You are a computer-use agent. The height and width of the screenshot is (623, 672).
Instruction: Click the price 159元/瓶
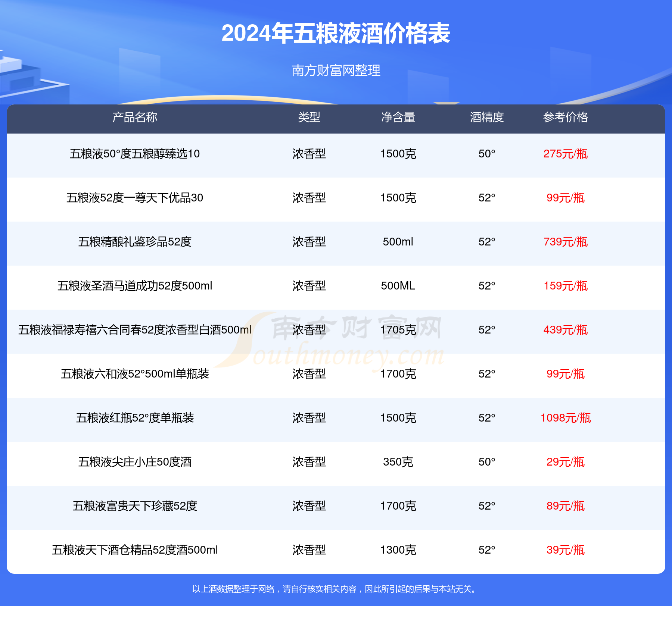(566, 286)
